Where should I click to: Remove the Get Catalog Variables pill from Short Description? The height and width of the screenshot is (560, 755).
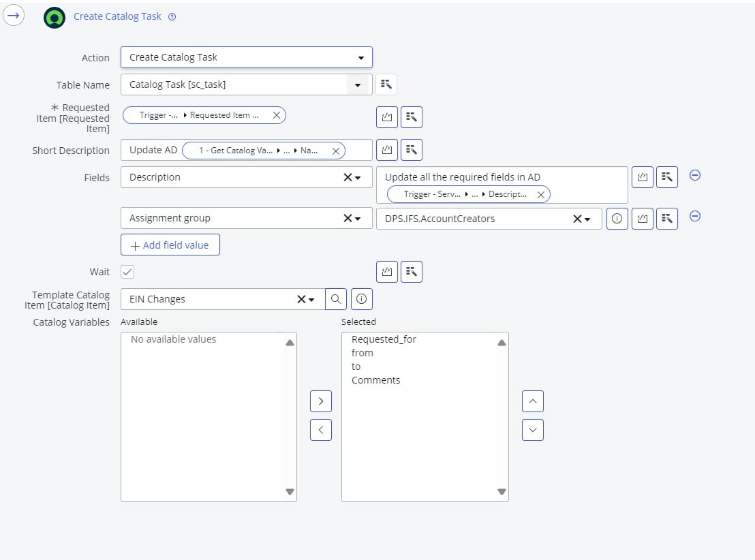tap(336, 151)
